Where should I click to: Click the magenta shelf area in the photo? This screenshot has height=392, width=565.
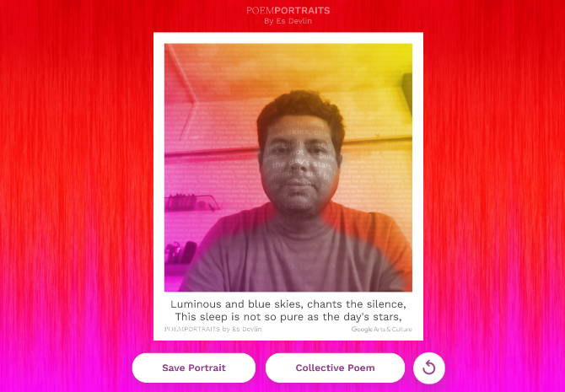(x=191, y=203)
